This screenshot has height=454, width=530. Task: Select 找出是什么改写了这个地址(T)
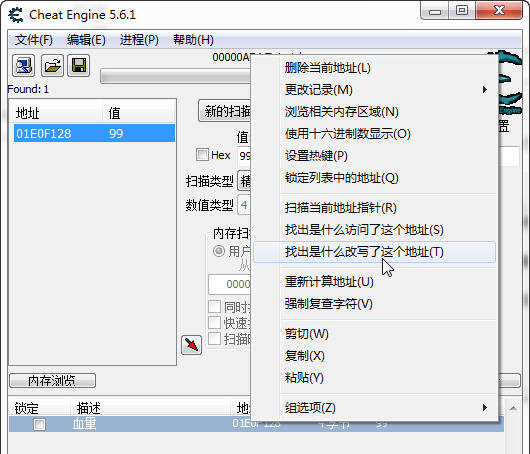(x=375, y=252)
